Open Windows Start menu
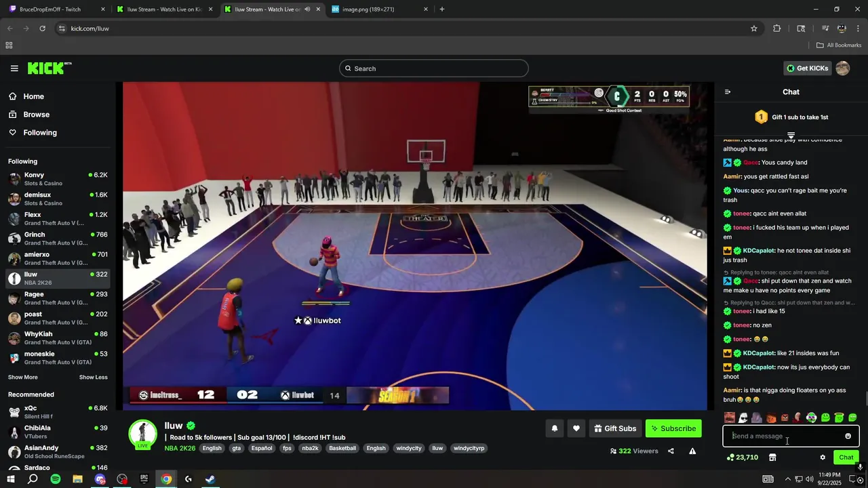The image size is (868, 488). pyautogui.click(x=10, y=479)
